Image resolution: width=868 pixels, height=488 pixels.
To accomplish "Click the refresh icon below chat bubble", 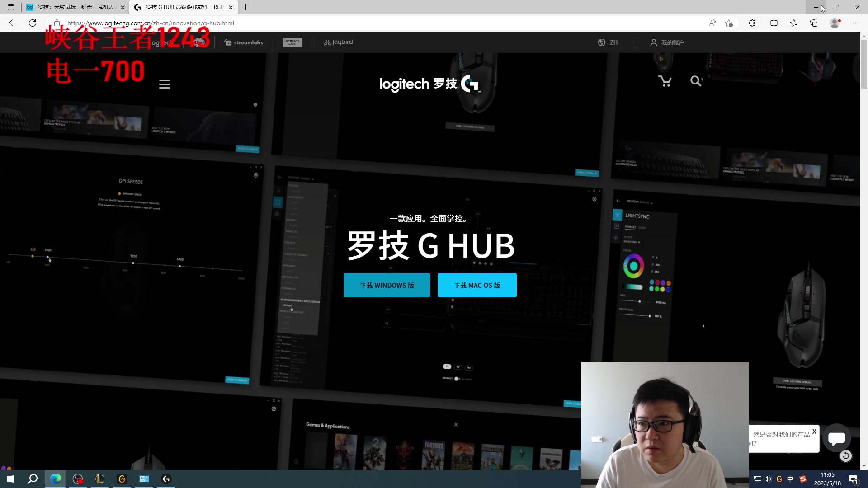I will [845, 456].
